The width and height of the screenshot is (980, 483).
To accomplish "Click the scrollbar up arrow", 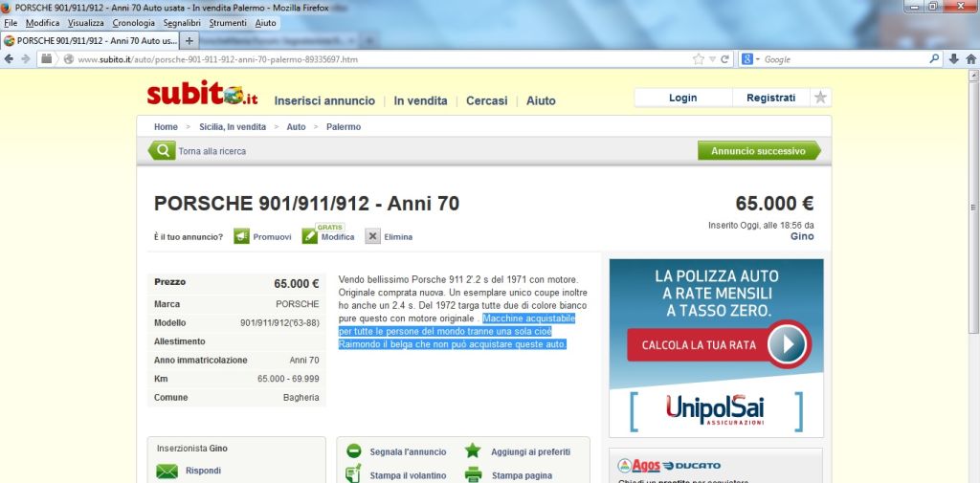I will tap(973, 76).
